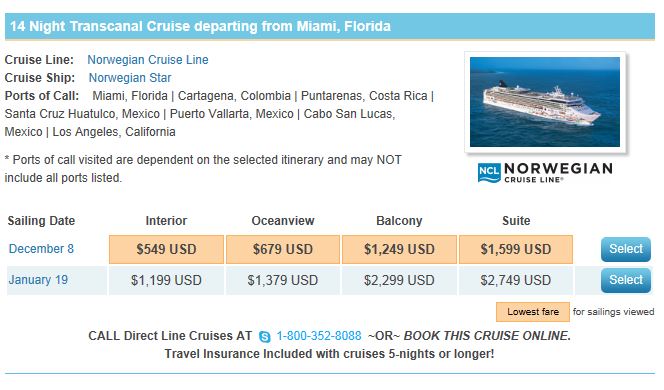Click the $549 USD Interior fare

[166, 249]
